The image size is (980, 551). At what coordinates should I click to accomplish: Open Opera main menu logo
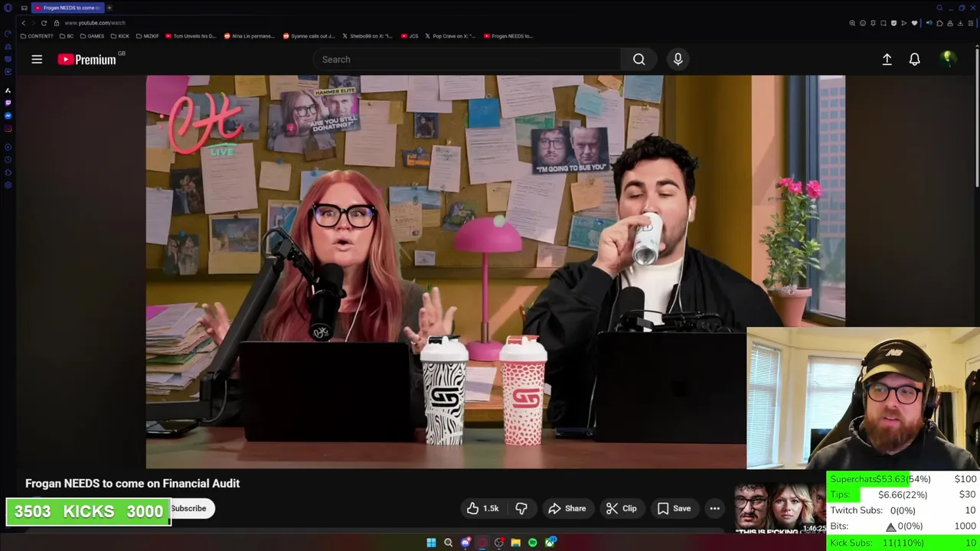(x=8, y=8)
